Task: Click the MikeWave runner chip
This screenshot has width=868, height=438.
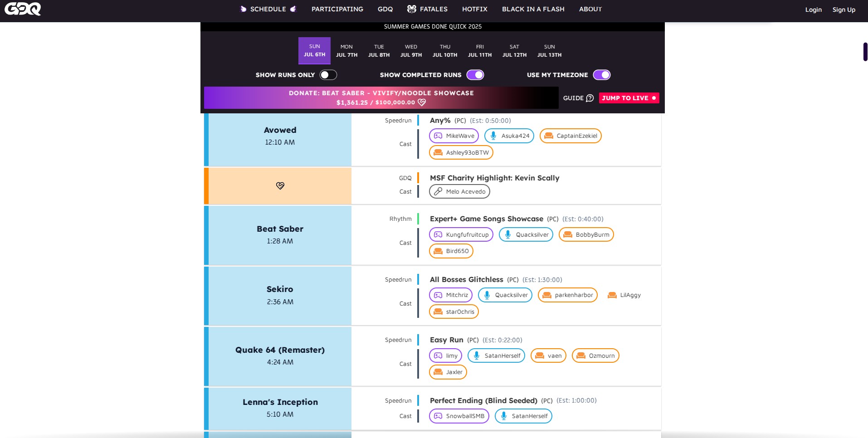Action: 454,136
